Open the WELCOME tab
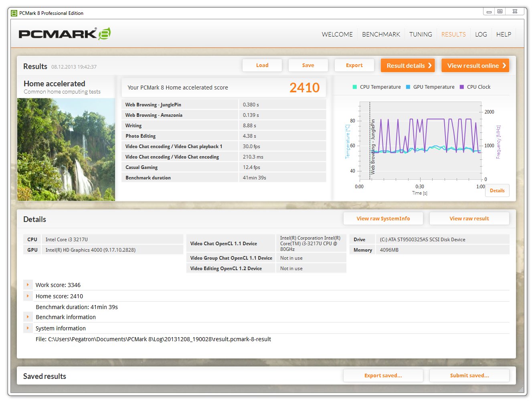532x403 pixels. tap(337, 35)
